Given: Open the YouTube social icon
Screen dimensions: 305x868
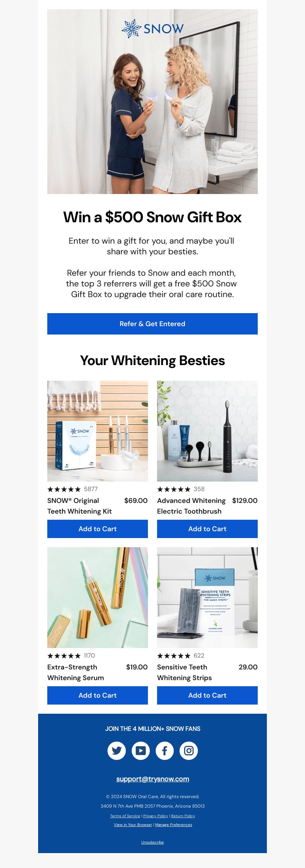Looking at the screenshot, I should coord(141,750).
